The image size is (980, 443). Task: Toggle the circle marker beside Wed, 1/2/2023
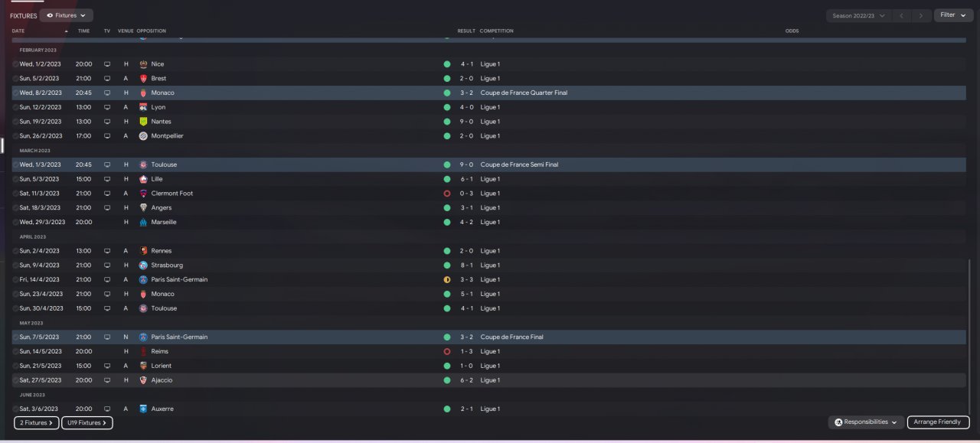click(15, 64)
